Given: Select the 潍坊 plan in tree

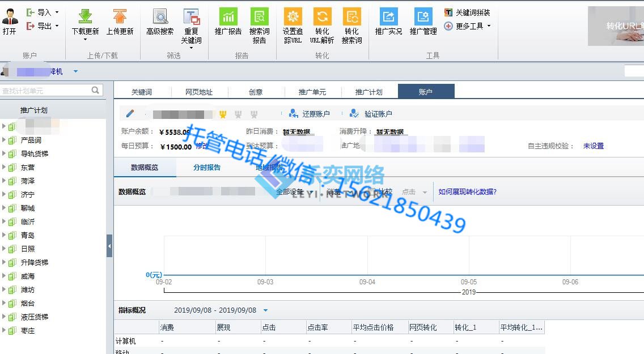Looking at the screenshot, I should 28,289.
